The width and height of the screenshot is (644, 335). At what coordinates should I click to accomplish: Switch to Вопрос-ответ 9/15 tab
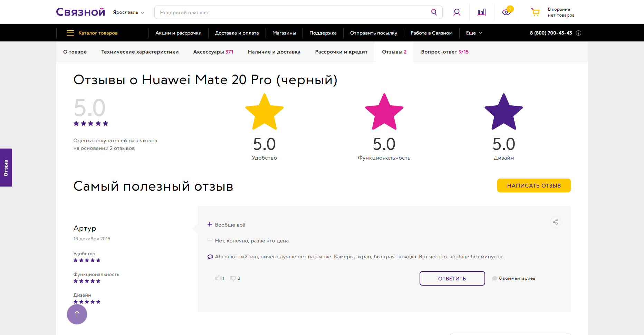[445, 52]
